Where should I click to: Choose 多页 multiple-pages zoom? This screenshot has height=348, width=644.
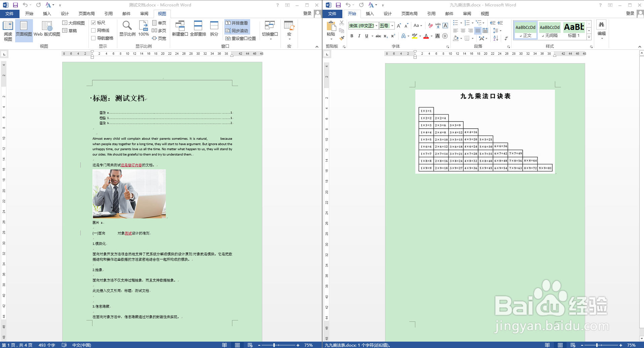click(159, 31)
